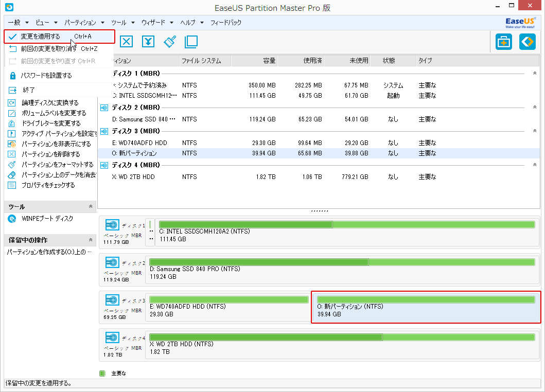
Task: Select the ボリュームラベルを変更する sidebar icon
Action: 12,113
